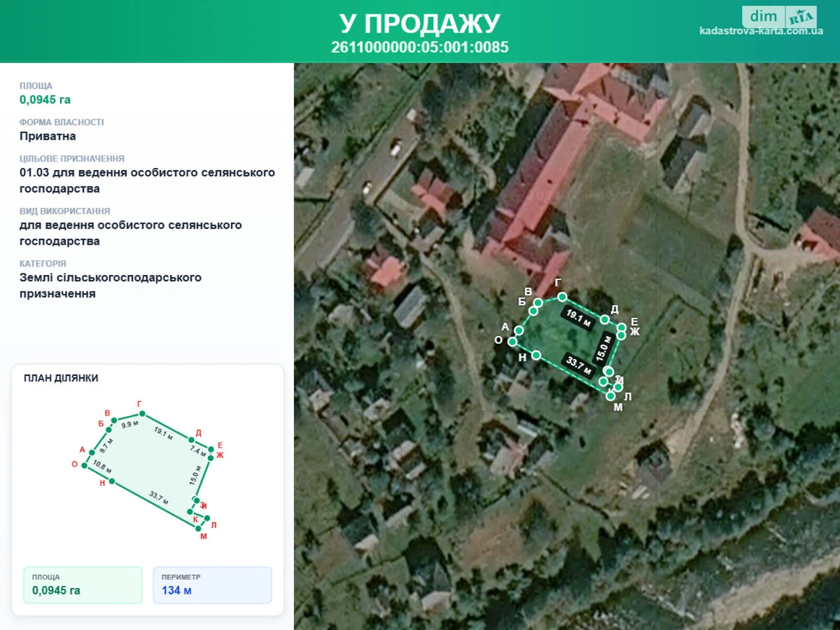Click vertex point Г in the plot plan
This screenshot has height=630, width=840.
(142, 414)
